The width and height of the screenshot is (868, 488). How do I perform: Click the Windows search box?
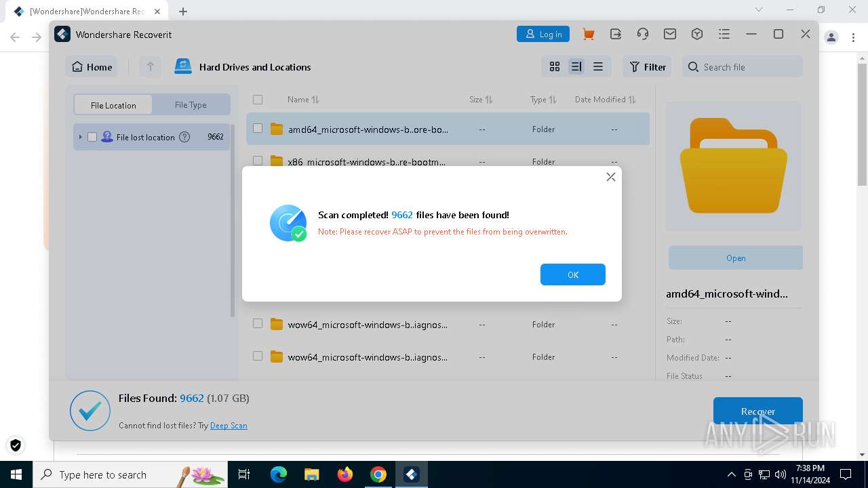(x=130, y=474)
